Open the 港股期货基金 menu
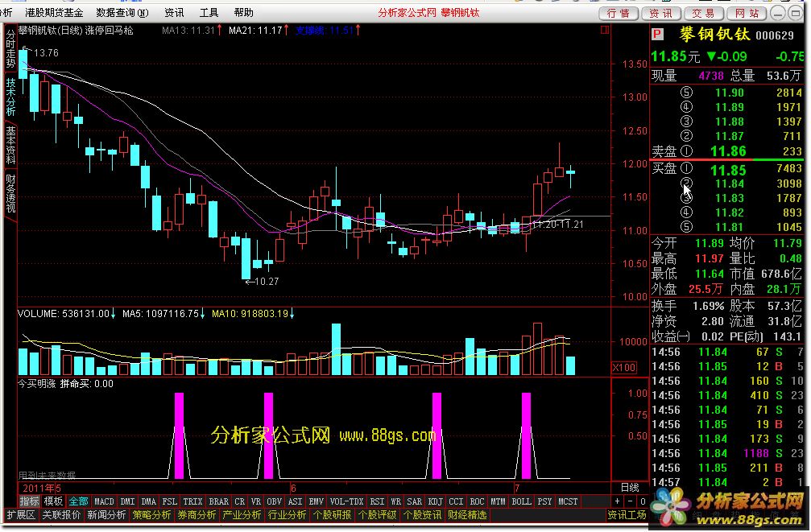The width and height of the screenshot is (811, 532). coord(54,12)
